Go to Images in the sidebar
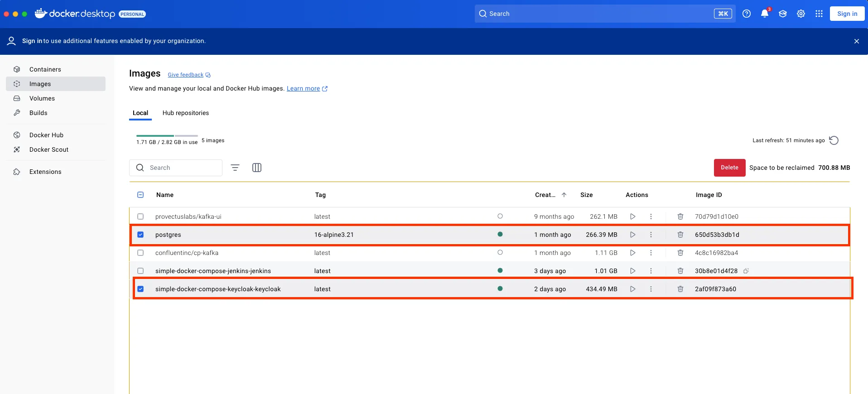This screenshot has width=868, height=394. click(x=56, y=84)
